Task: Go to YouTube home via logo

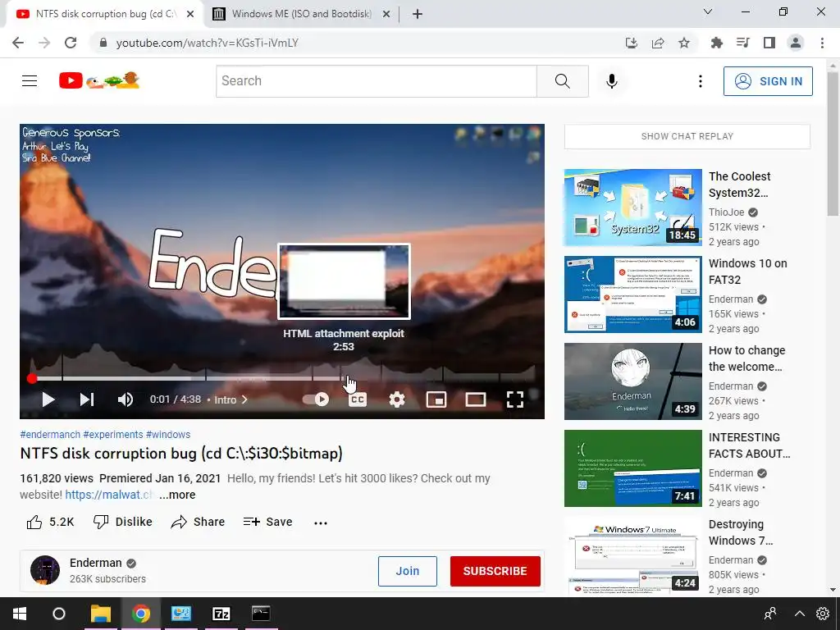Action: (99, 81)
